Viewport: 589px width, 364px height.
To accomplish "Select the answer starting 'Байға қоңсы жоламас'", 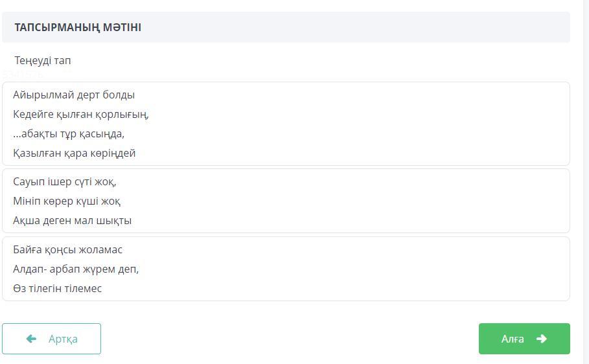I will coord(68,249).
